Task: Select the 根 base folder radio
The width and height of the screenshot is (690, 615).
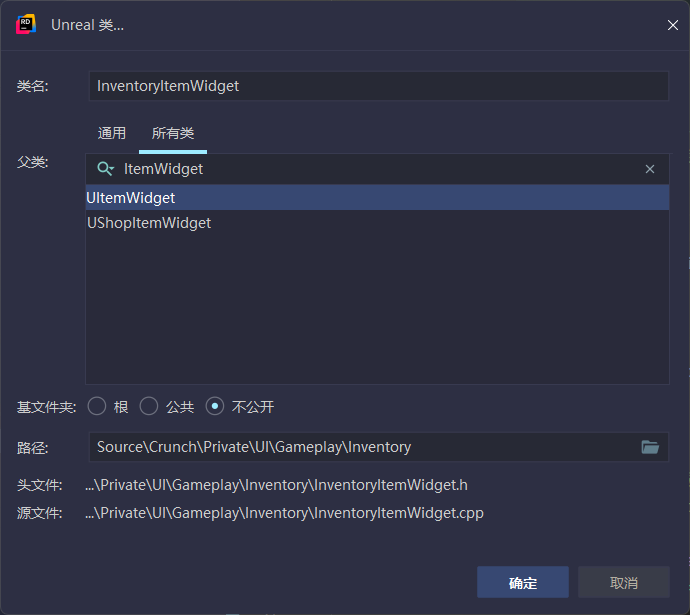Action: coord(97,406)
